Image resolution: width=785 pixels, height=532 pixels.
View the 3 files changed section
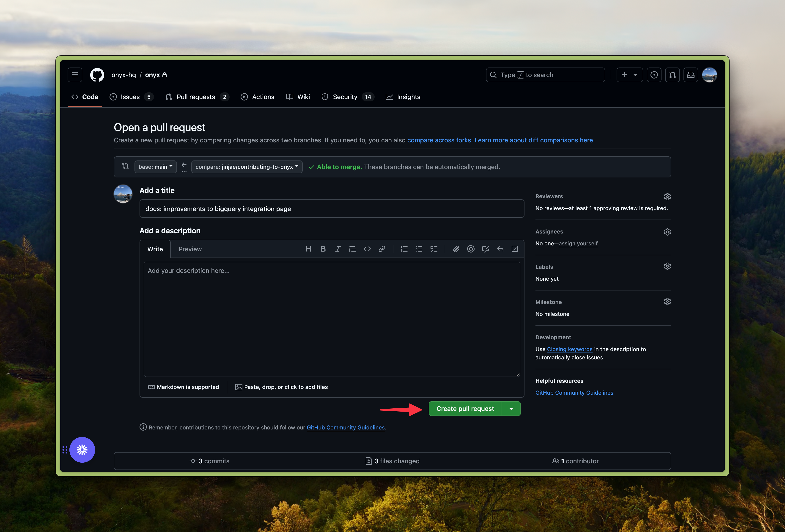point(392,461)
